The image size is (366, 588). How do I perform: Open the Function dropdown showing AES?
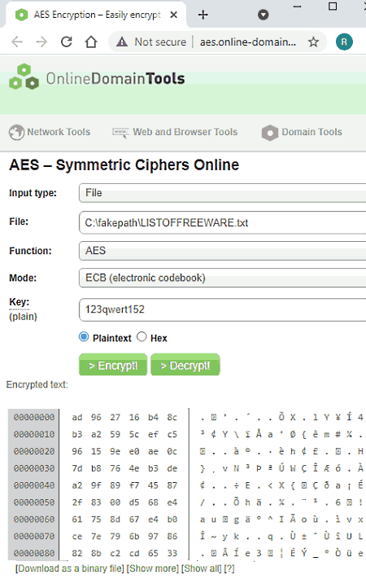click(223, 251)
